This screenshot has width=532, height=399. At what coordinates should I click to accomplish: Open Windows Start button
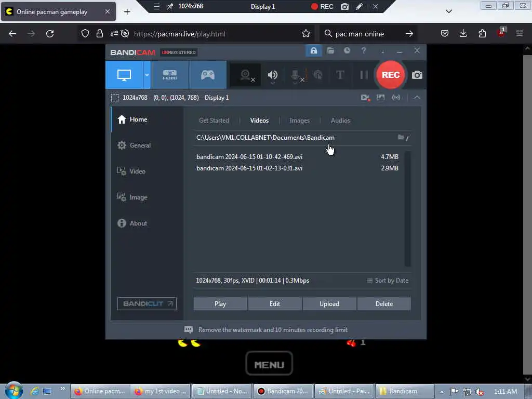click(x=14, y=391)
